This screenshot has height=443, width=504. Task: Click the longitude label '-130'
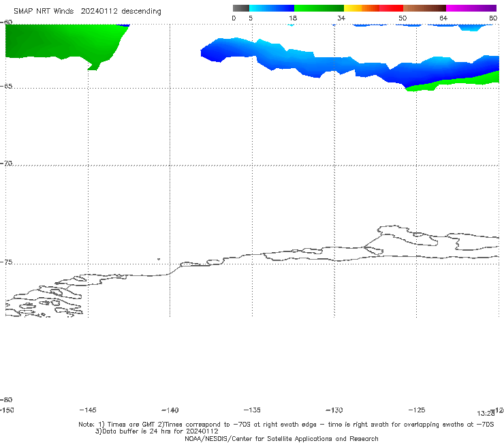pyautogui.click(x=334, y=410)
